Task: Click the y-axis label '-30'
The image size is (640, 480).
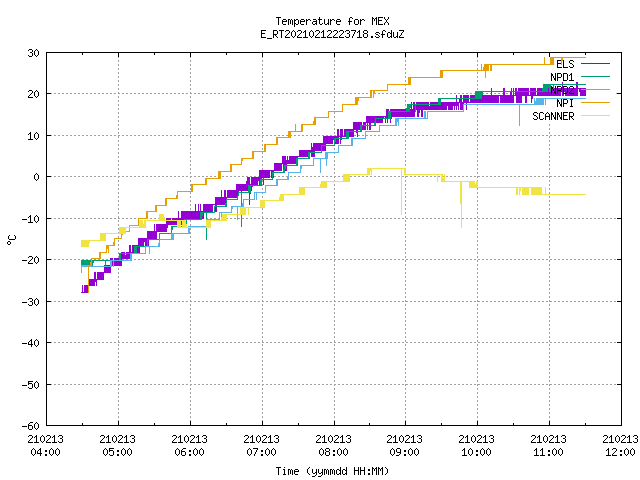Action: coord(31,302)
